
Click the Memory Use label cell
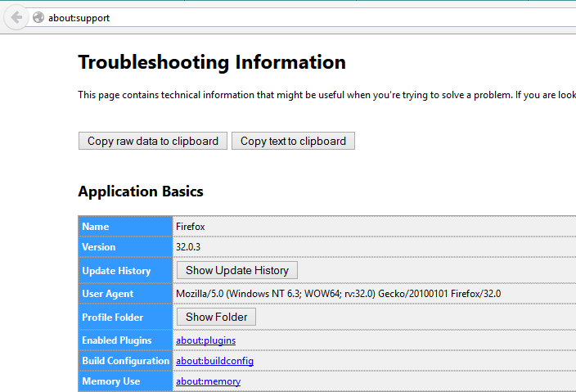125,381
